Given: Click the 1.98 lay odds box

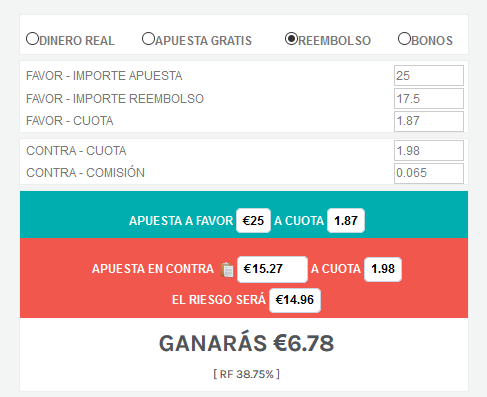Looking at the screenshot, I should [383, 269].
